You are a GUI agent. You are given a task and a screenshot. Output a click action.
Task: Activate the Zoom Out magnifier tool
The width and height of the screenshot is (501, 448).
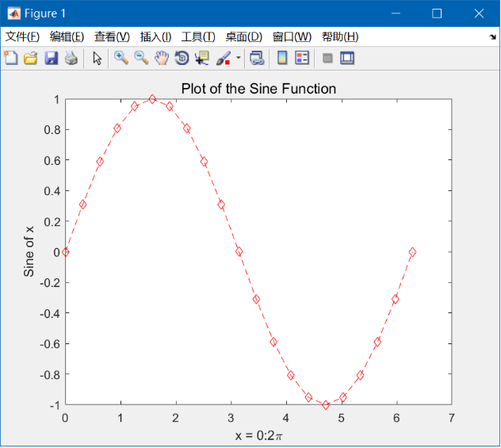click(x=141, y=58)
